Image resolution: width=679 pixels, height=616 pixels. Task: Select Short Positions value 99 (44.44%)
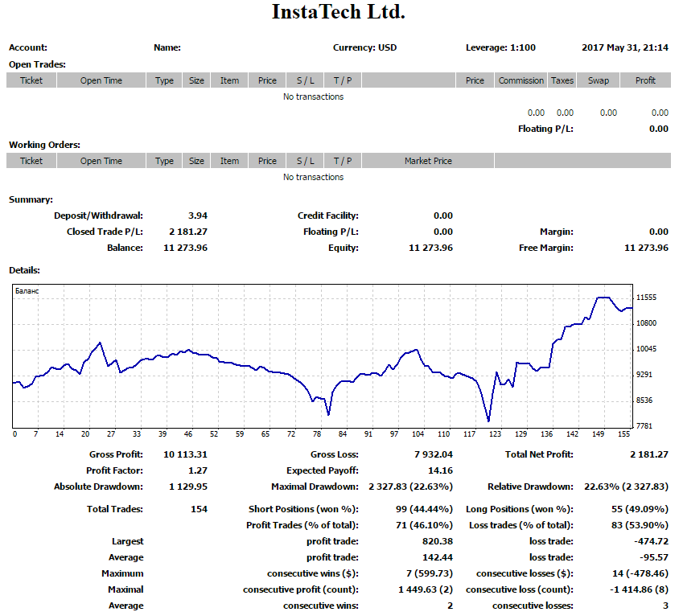coord(424,509)
